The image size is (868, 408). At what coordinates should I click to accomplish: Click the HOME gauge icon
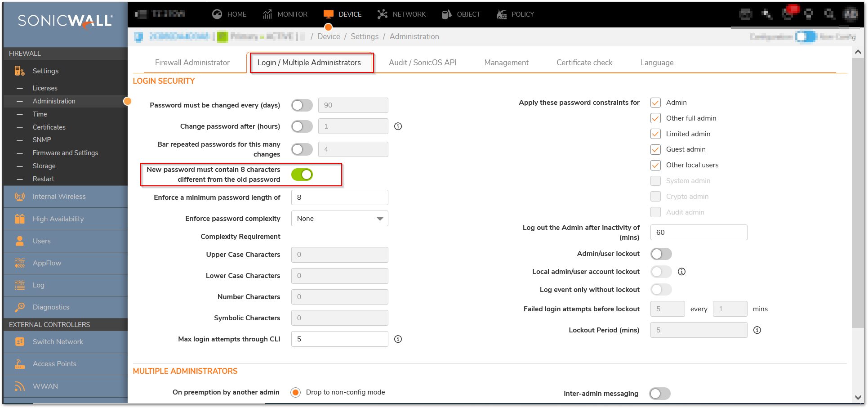(217, 14)
